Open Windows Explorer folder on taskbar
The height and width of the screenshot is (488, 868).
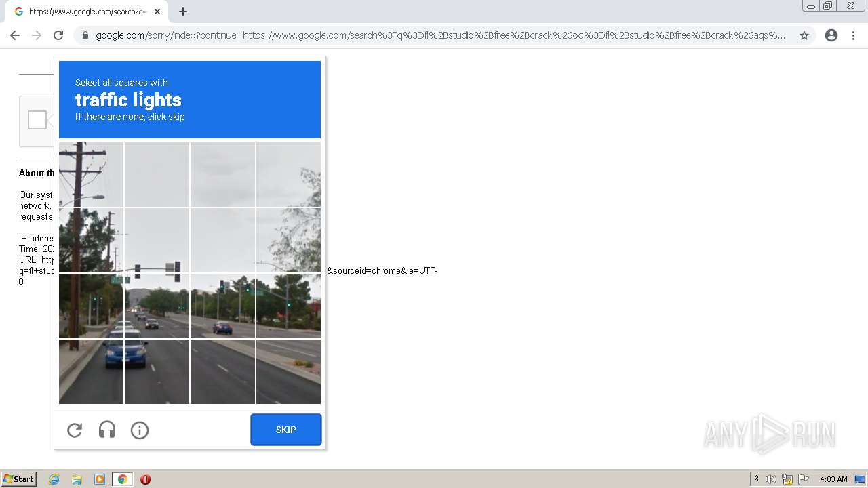tap(77, 479)
